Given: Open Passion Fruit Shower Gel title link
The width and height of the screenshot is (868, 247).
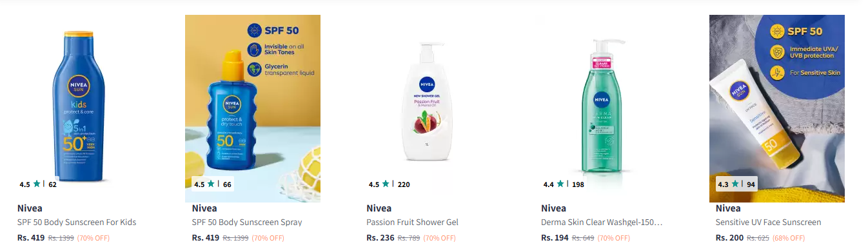Looking at the screenshot, I should [x=412, y=222].
